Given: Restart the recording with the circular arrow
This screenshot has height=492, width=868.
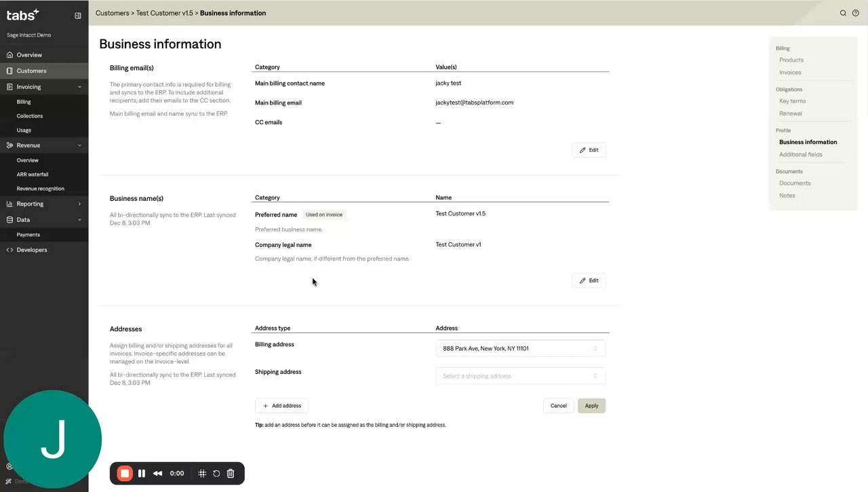Looking at the screenshot, I should pyautogui.click(x=216, y=474).
